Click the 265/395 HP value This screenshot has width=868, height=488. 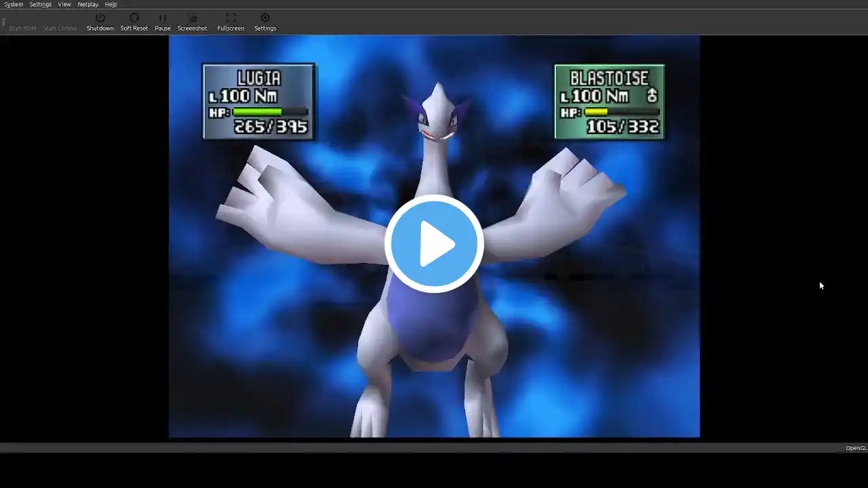click(x=271, y=127)
